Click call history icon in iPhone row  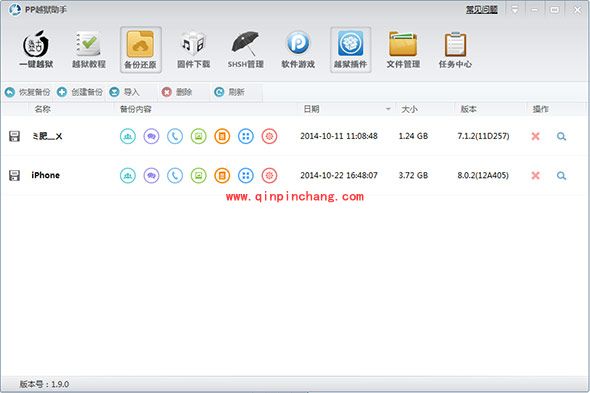point(175,175)
